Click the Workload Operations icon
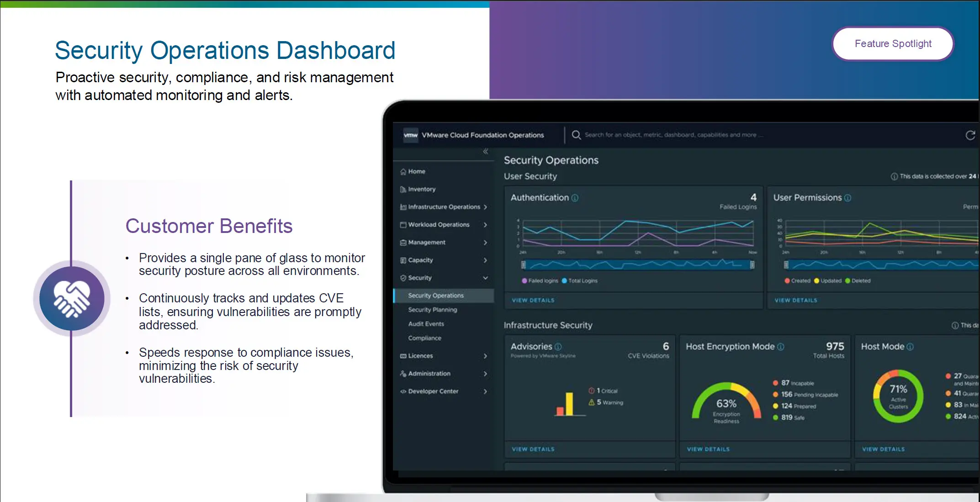This screenshot has width=980, height=502. 403,225
